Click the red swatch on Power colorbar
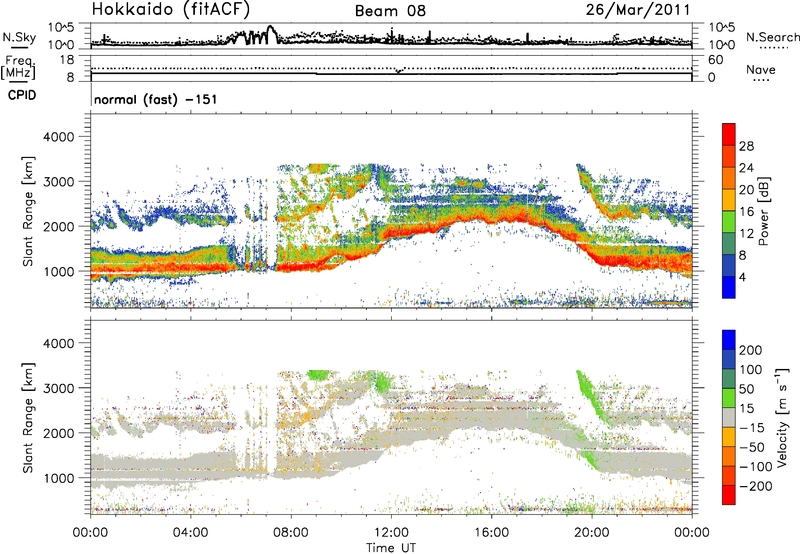 tap(729, 135)
